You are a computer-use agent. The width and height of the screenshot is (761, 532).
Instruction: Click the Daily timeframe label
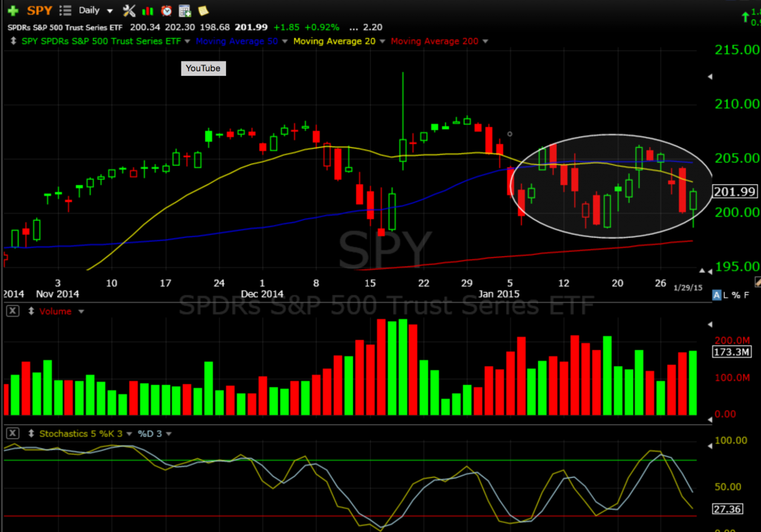coord(89,10)
